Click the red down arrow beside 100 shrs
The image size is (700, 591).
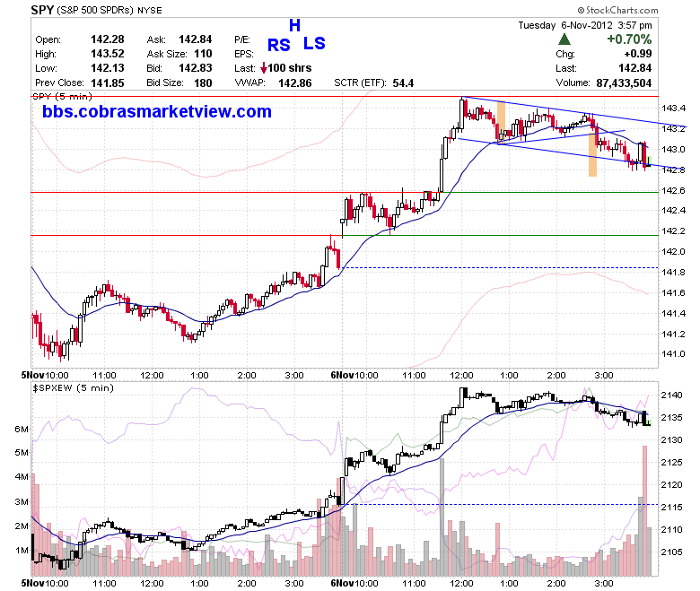pyautogui.click(x=263, y=68)
